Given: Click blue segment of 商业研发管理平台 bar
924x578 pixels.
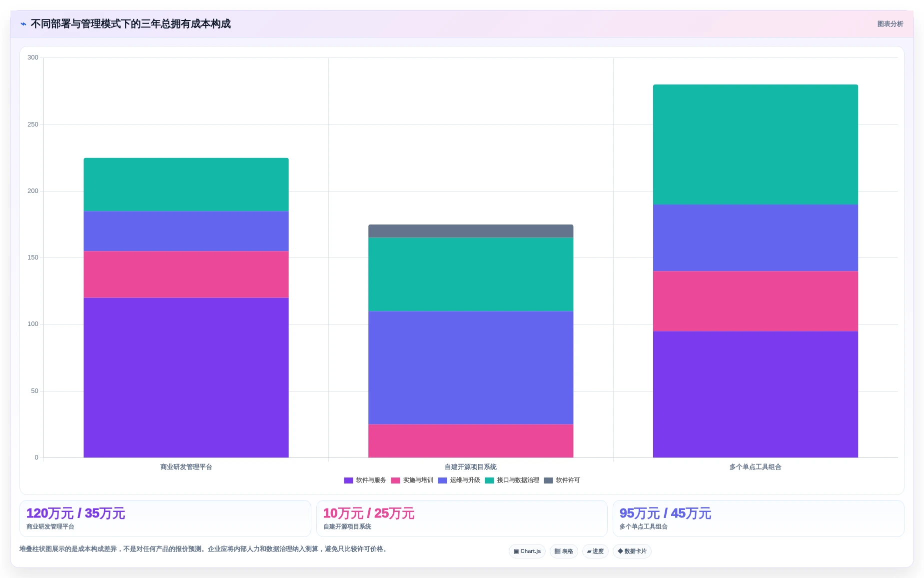Looking at the screenshot, I should pyautogui.click(x=186, y=231).
